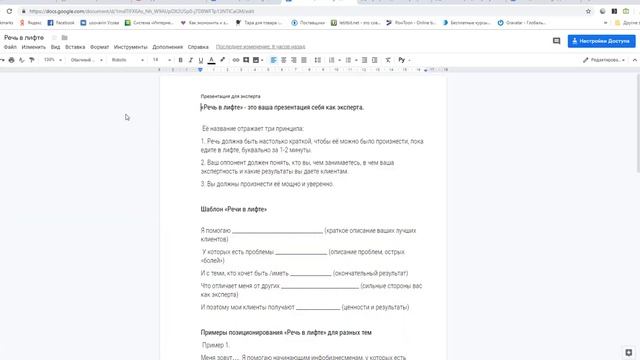Image resolution: width=640 pixels, height=360 pixels.
Task: Toggle Italic formatting
Action: point(191,60)
